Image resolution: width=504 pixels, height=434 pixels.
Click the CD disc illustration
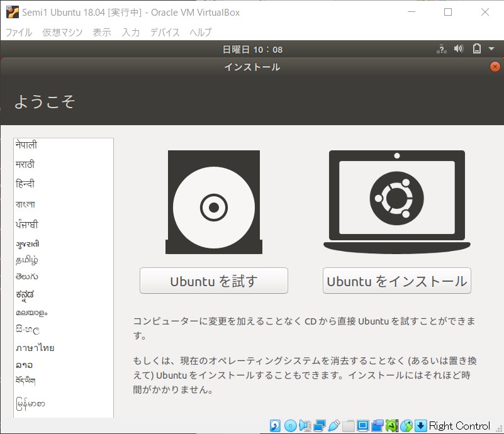[x=214, y=202]
